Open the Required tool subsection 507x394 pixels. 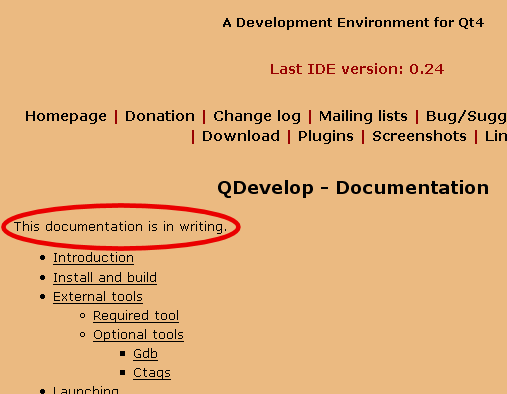tap(136, 316)
